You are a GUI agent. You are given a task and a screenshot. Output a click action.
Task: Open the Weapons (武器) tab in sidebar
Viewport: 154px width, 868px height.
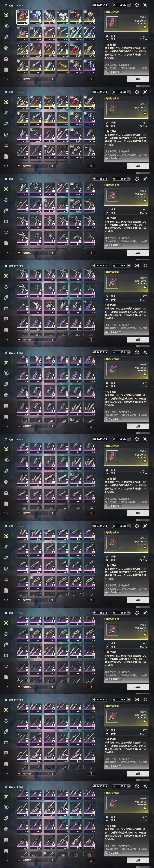[6, 16]
